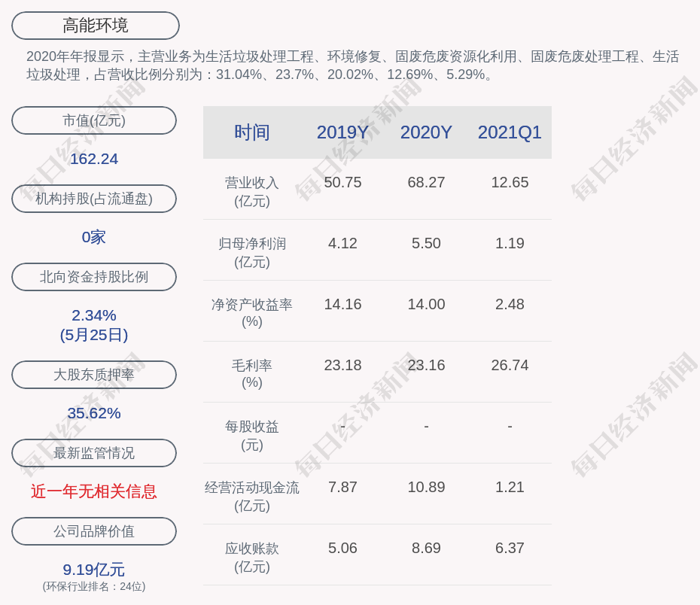700x605 pixels.
Task: Select cash flow value 7.87
Action: (x=342, y=487)
